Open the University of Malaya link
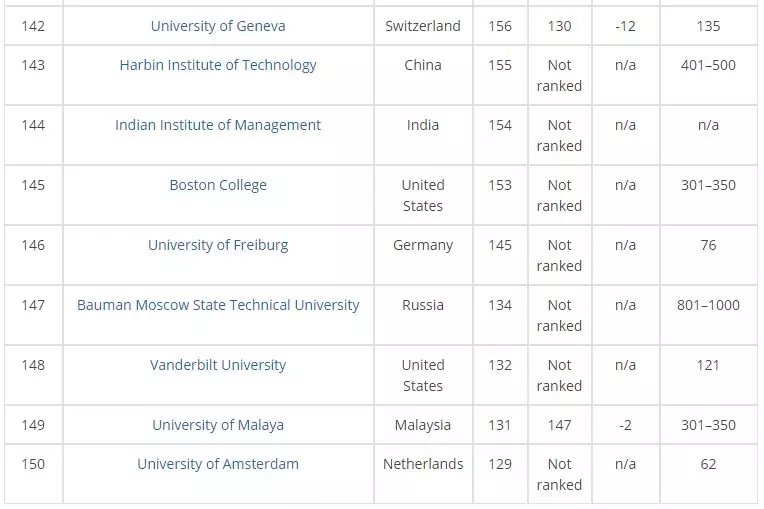The height and width of the screenshot is (509, 764). [218, 425]
